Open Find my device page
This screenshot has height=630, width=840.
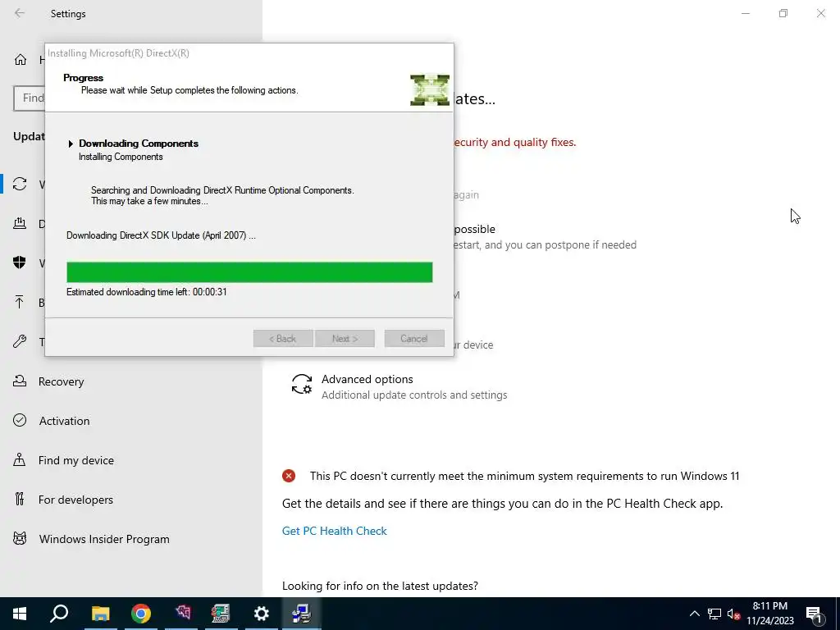[x=76, y=460]
